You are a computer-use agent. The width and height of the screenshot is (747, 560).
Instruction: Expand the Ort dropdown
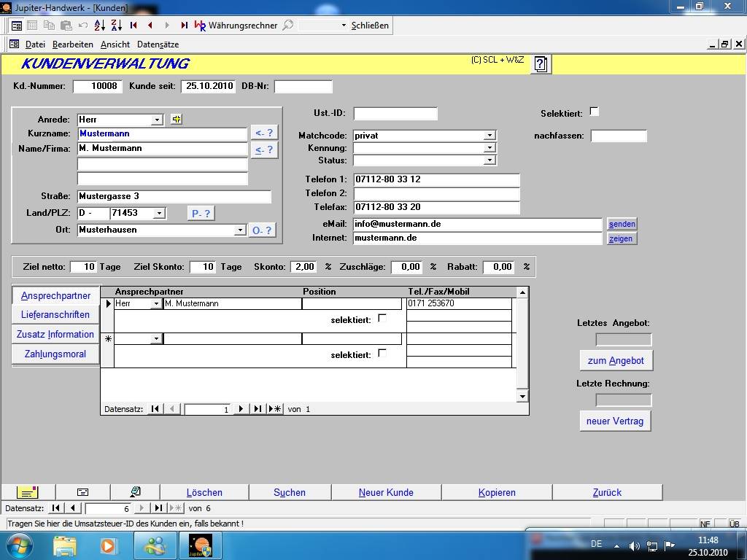tap(240, 230)
